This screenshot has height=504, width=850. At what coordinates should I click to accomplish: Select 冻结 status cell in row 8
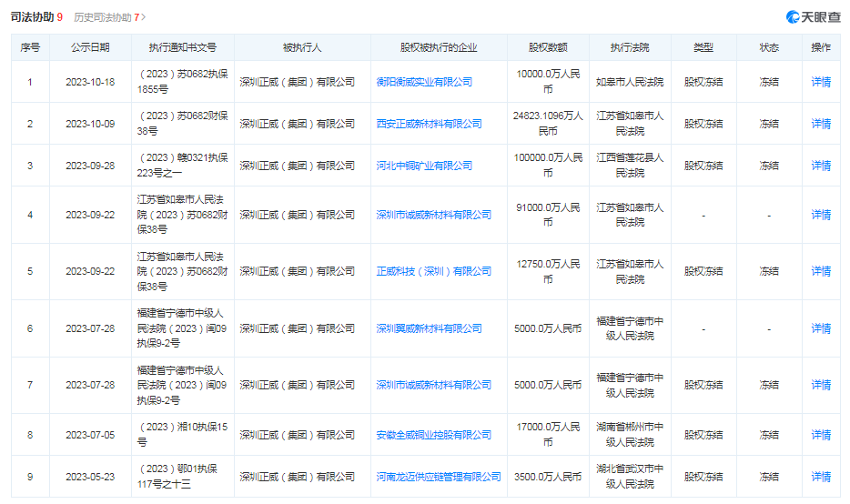(x=769, y=435)
